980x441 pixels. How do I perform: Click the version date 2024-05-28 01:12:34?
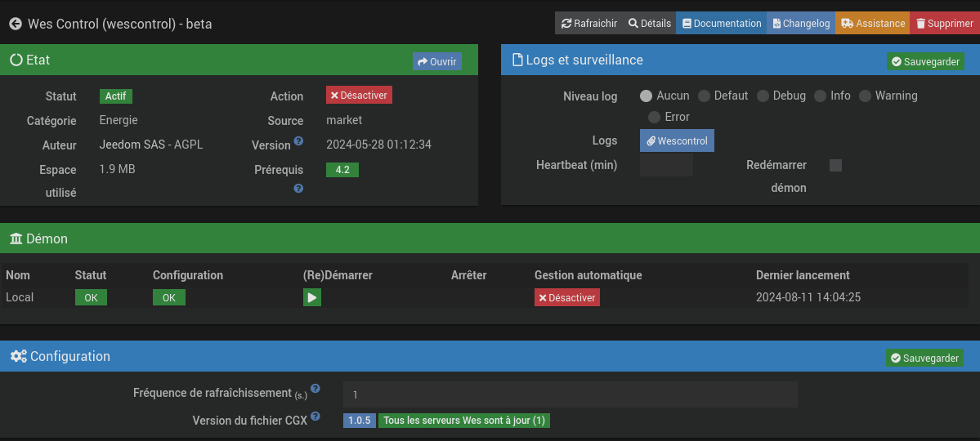tap(378, 145)
